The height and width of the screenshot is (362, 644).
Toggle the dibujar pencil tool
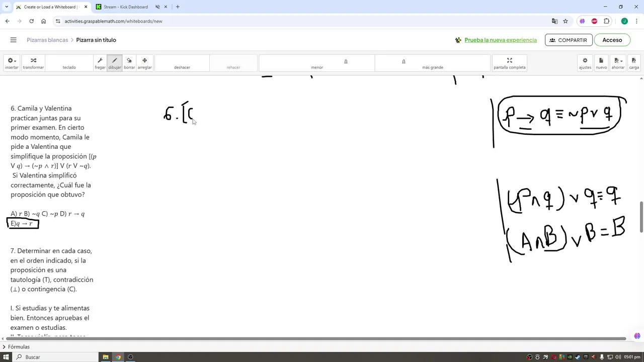click(115, 63)
